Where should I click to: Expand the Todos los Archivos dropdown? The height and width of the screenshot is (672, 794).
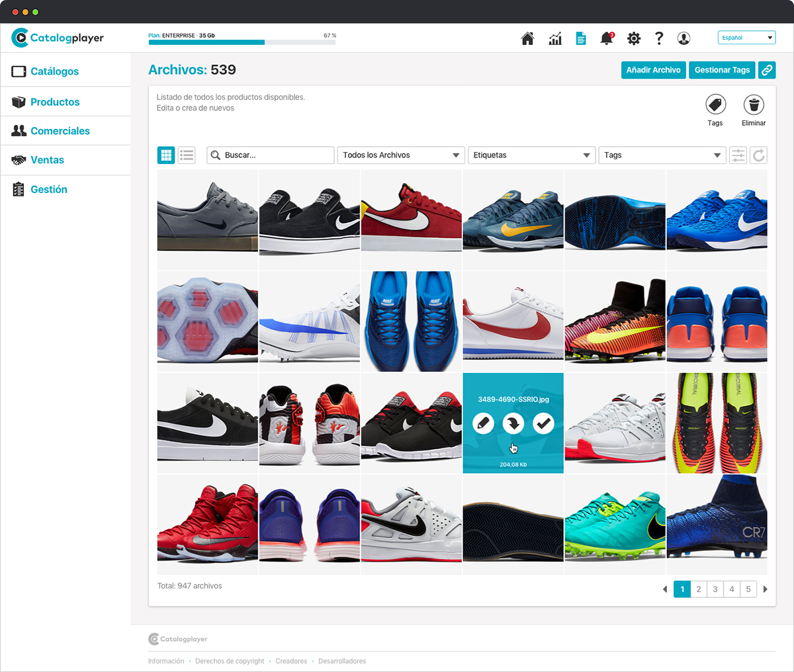[x=401, y=155]
